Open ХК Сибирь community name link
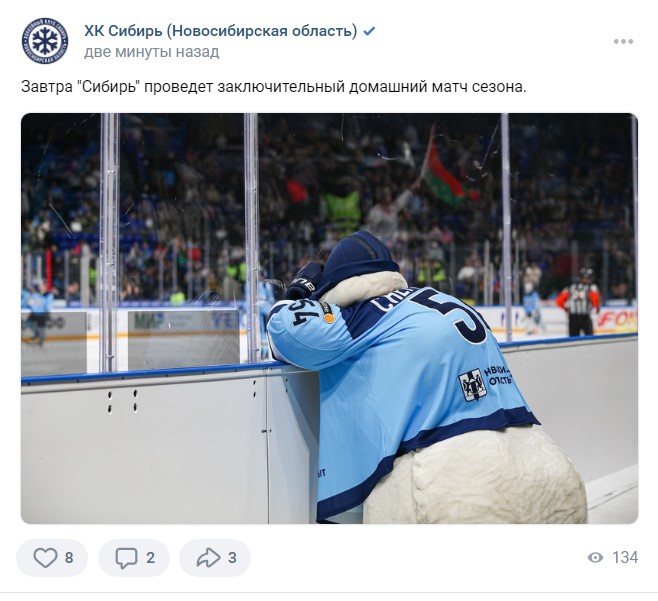Screen dimensions: 658x601 (221, 31)
